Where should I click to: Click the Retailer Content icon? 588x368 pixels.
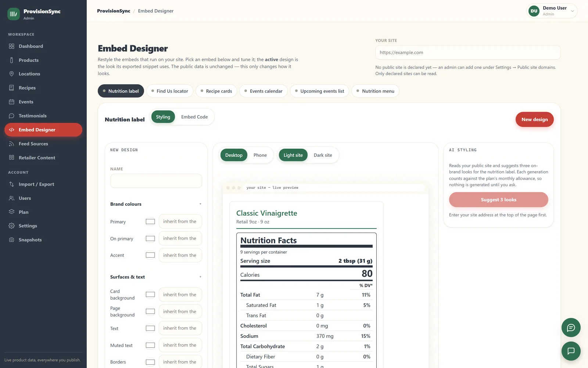tap(11, 158)
